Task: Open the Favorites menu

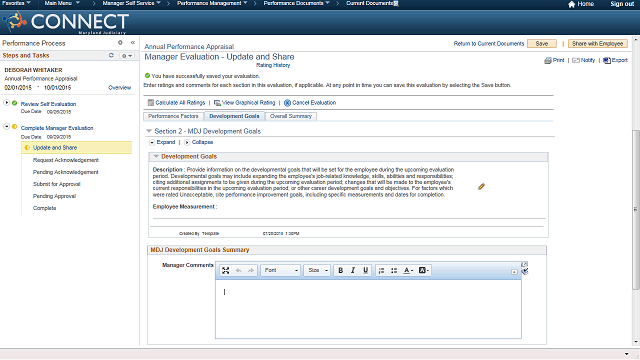Action: point(16,3)
